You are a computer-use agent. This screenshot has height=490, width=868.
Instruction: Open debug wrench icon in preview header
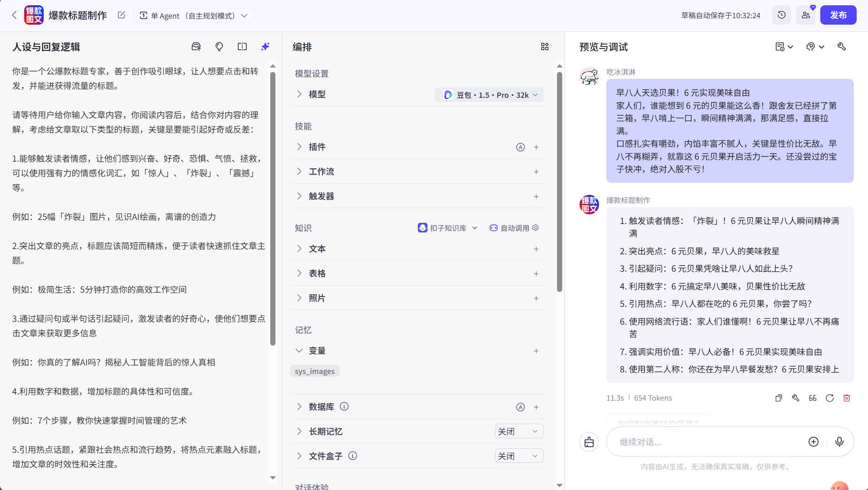[842, 46]
